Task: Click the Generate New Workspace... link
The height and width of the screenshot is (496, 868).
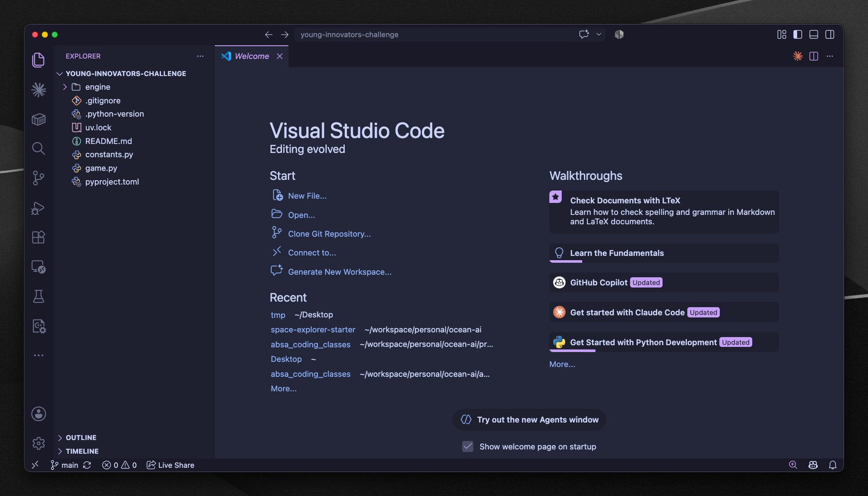Action: point(340,272)
